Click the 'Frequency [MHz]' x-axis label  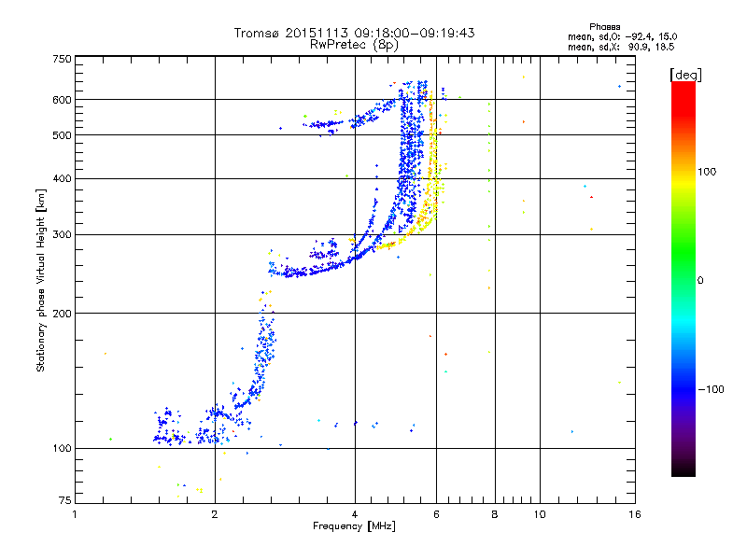pos(354,526)
